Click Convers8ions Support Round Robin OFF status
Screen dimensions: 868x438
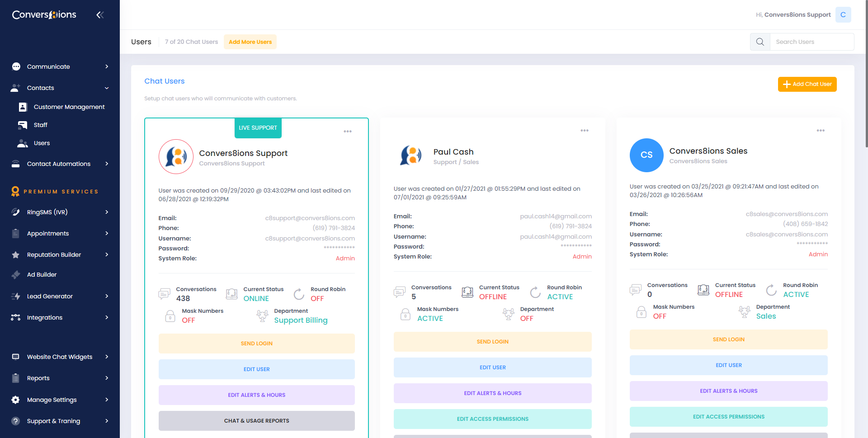click(317, 299)
